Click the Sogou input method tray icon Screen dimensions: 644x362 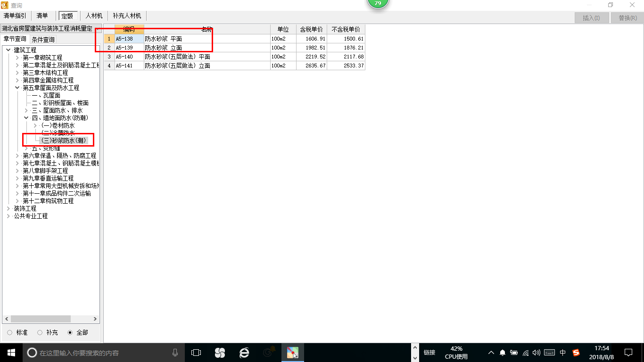(576, 352)
